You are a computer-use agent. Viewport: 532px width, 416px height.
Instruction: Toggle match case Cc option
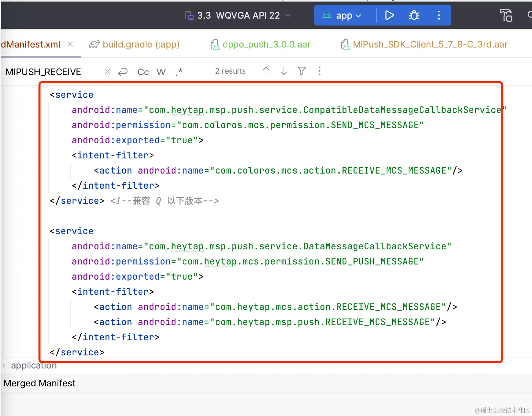143,72
